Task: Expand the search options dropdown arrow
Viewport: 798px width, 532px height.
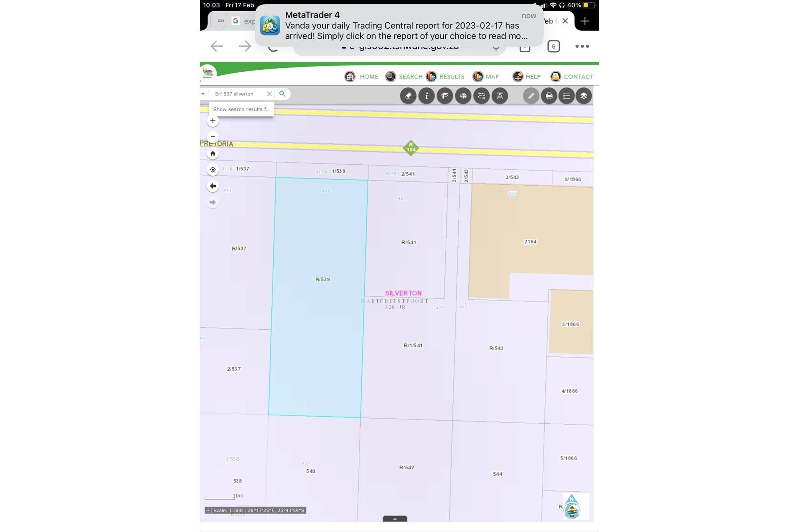Action: 203,94
